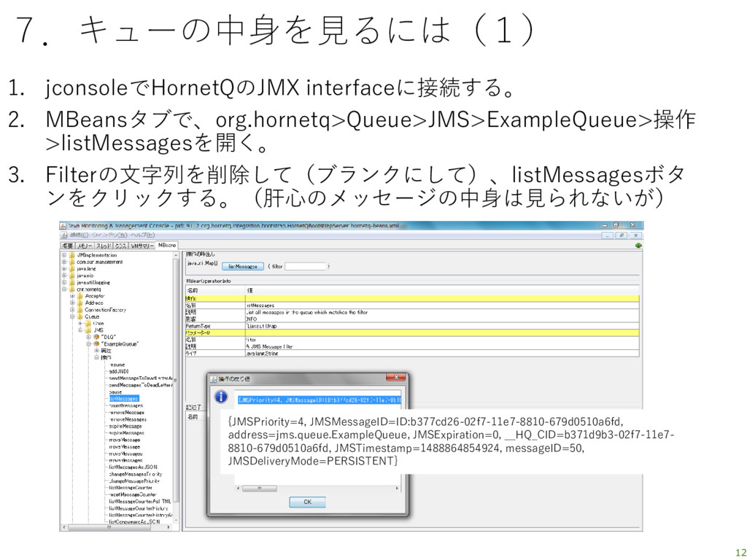The width and height of the screenshot is (747, 560).
Task: Switch to the VMサマリー tab
Action: pos(142,246)
